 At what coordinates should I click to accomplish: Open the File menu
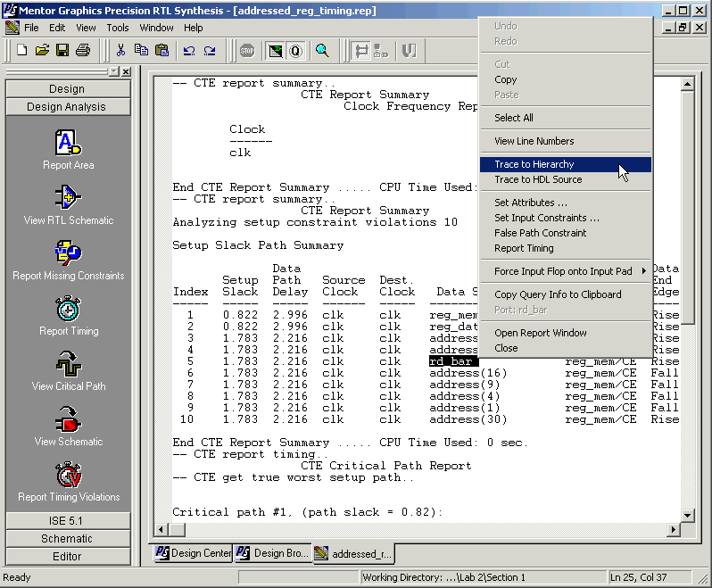[x=31, y=28]
